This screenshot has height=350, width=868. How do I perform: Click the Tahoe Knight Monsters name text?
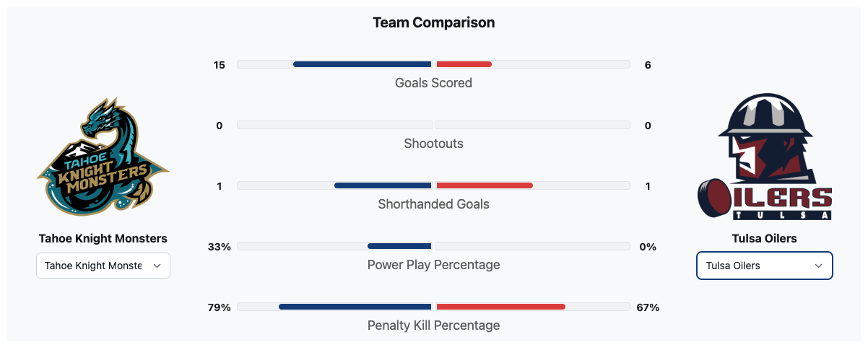click(x=103, y=238)
